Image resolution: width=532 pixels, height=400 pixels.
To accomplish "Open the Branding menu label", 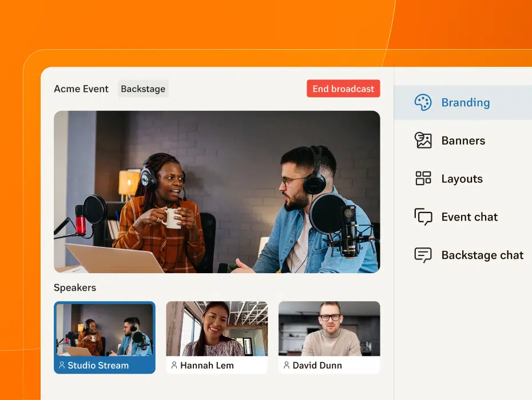I will click(465, 103).
